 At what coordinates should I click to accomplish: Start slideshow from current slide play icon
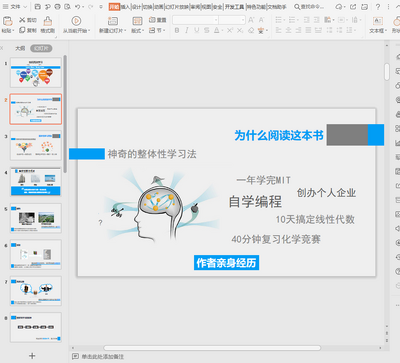click(76, 21)
